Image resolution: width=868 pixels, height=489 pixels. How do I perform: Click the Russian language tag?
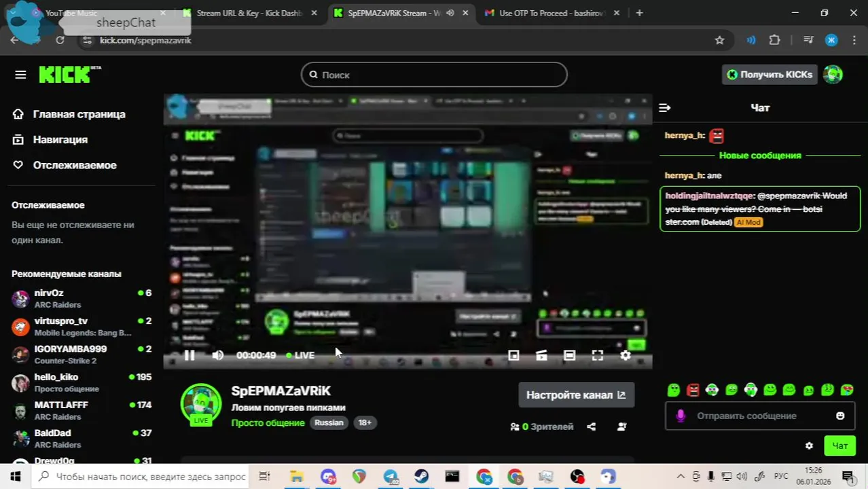[329, 422]
